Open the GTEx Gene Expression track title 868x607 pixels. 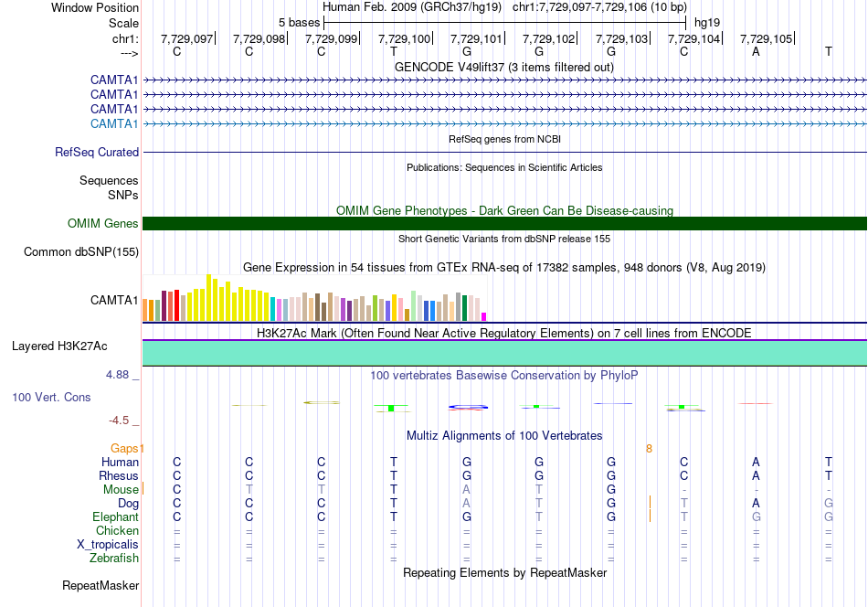pyautogui.click(x=504, y=268)
